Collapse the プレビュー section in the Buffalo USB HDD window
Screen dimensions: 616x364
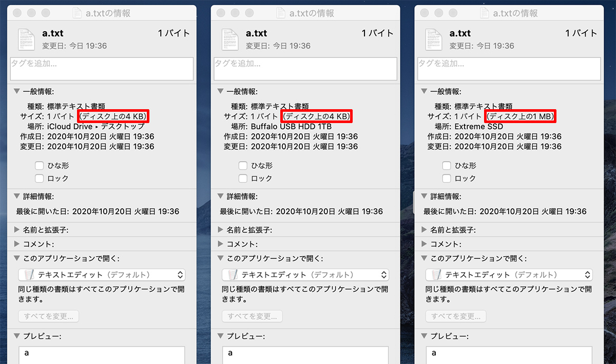[x=220, y=336]
